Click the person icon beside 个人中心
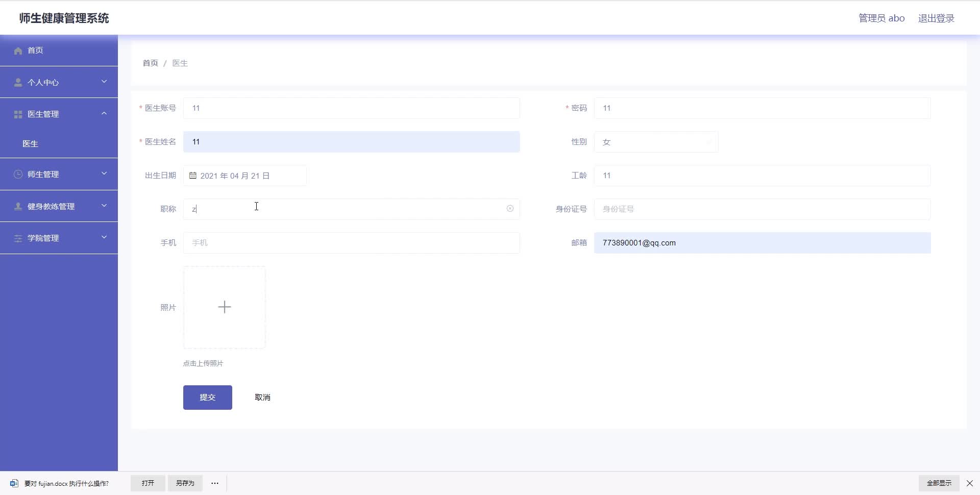This screenshot has width=980, height=495. (x=18, y=82)
